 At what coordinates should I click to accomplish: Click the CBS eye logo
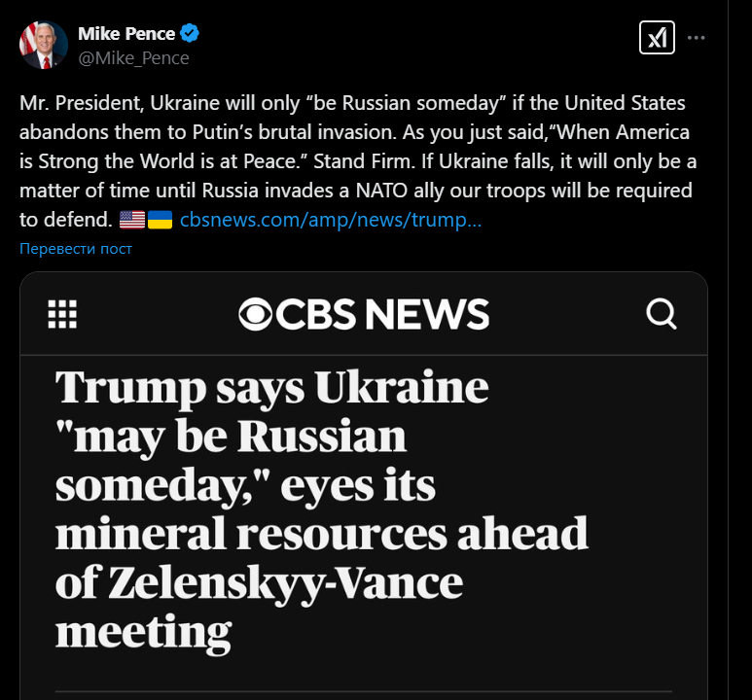(259, 314)
